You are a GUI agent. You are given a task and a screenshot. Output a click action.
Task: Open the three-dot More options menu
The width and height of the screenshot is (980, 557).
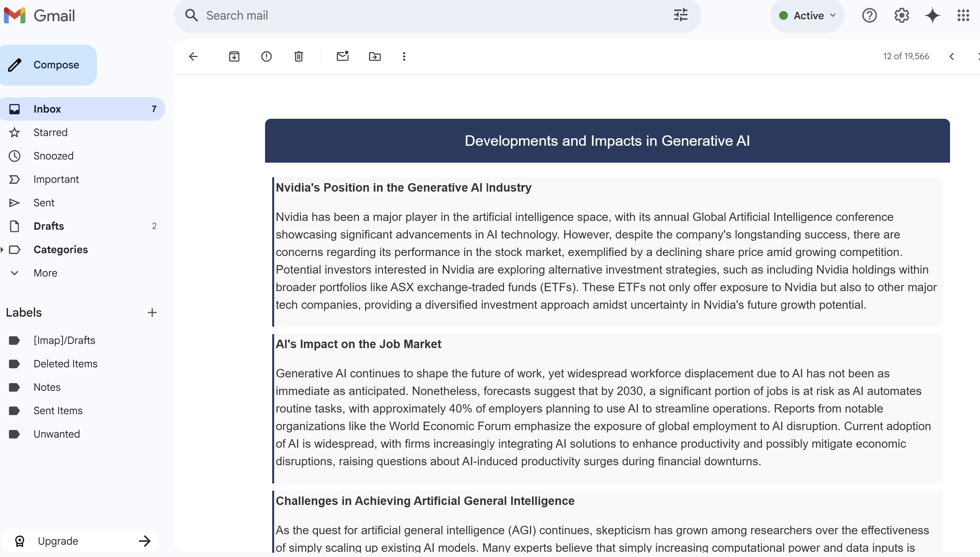pos(404,57)
